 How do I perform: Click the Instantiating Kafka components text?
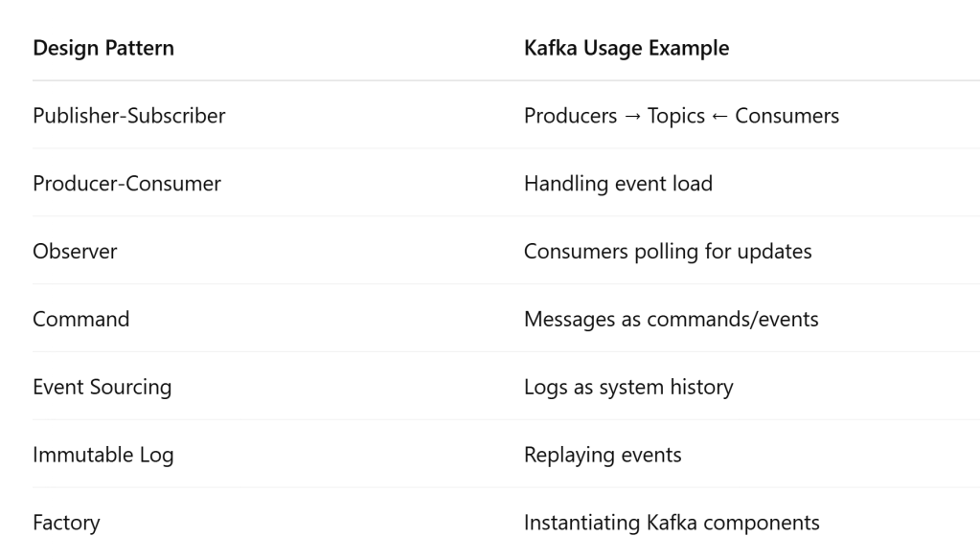(x=672, y=524)
